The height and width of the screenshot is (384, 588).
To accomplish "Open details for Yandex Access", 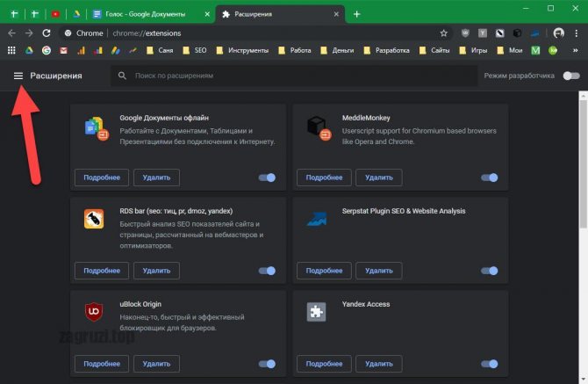I will (x=324, y=364).
